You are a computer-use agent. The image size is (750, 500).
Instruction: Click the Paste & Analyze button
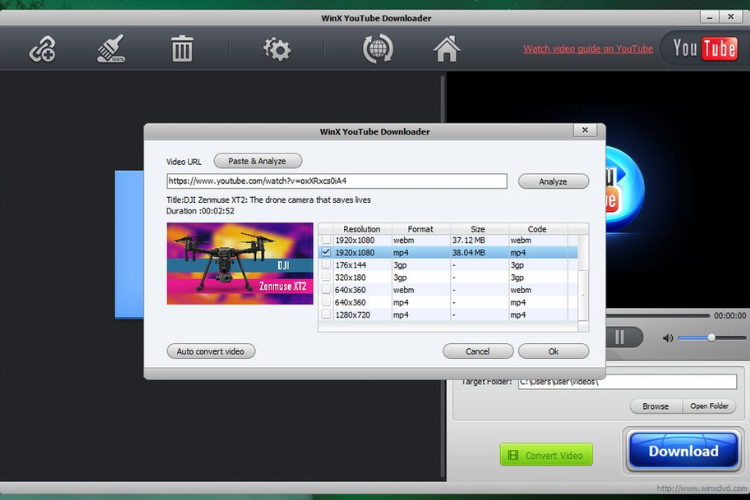tap(257, 161)
